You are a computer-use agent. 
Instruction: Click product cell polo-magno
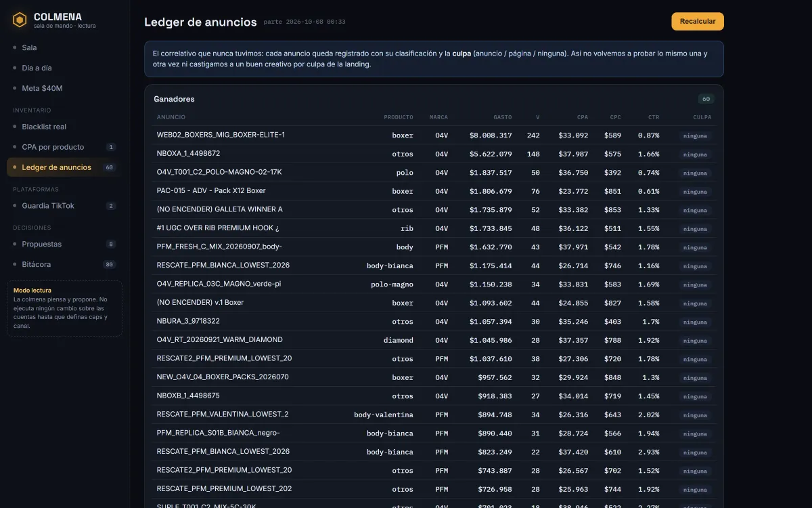[x=392, y=284]
